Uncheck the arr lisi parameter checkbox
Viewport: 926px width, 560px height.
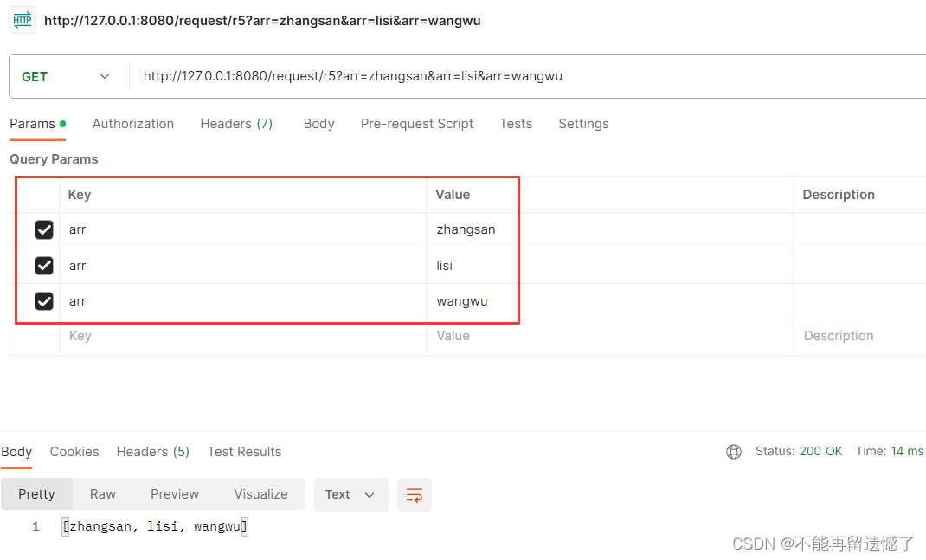point(44,266)
